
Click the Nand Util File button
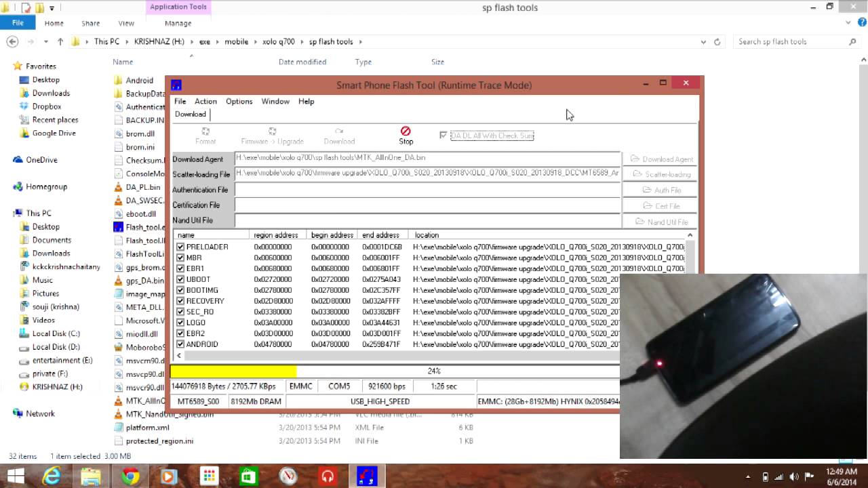661,222
